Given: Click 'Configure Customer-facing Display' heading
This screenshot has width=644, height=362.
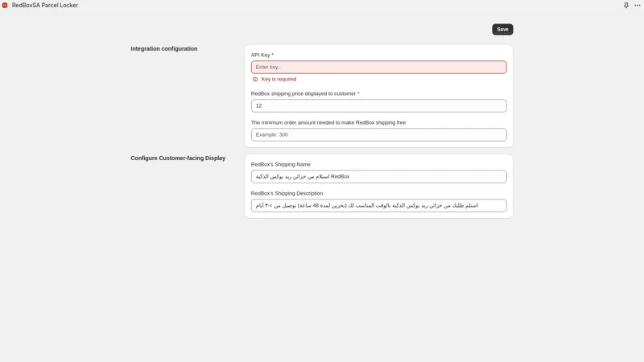Looking at the screenshot, I should (x=178, y=158).
